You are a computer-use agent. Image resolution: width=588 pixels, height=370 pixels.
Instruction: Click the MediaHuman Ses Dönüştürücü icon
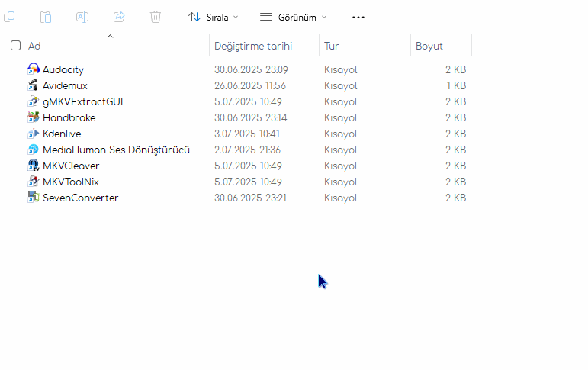coord(34,150)
